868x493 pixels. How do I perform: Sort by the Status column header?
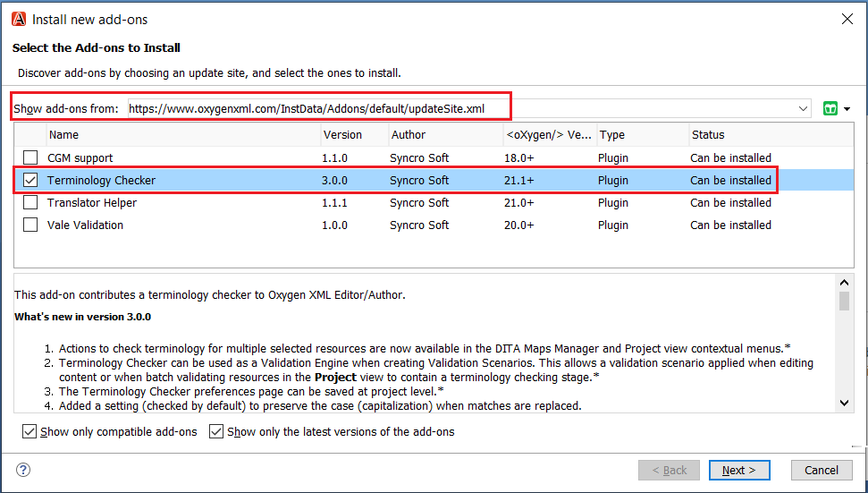click(771, 134)
